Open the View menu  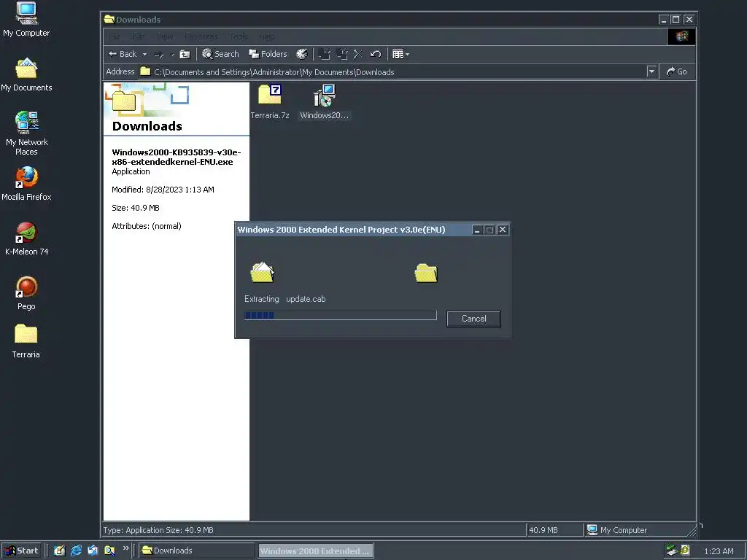[x=166, y=36]
